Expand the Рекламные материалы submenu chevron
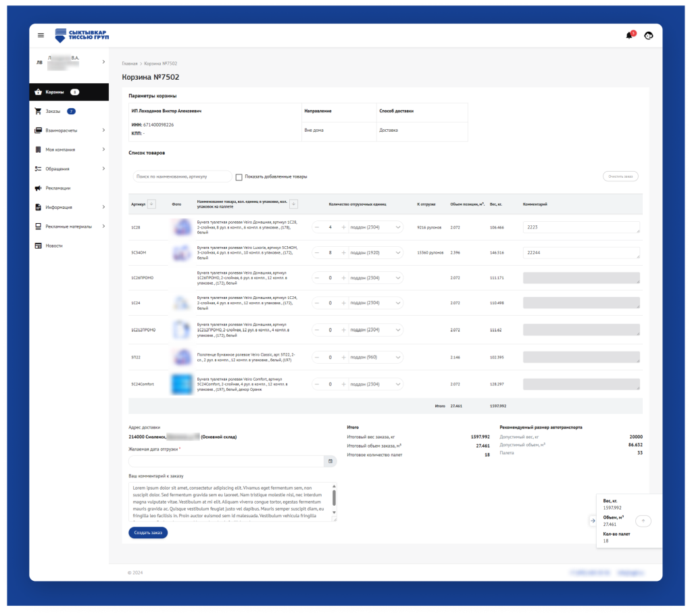The image size is (692, 616). click(103, 226)
